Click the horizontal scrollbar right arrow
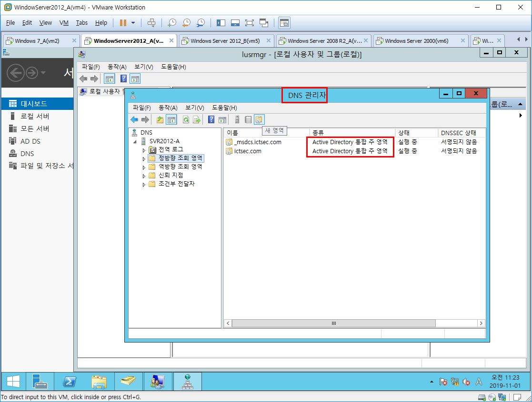The height and width of the screenshot is (402, 532). (481, 324)
